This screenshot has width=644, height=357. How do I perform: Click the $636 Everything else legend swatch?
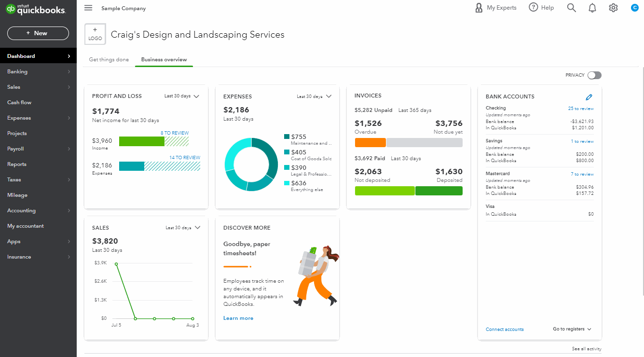click(287, 183)
